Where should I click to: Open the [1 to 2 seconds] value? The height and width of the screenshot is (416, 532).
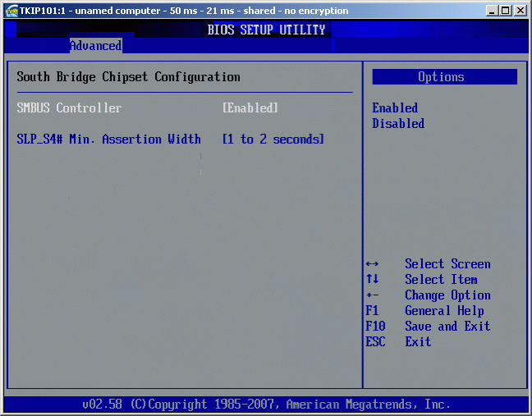pyautogui.click(x=273, y=139)
